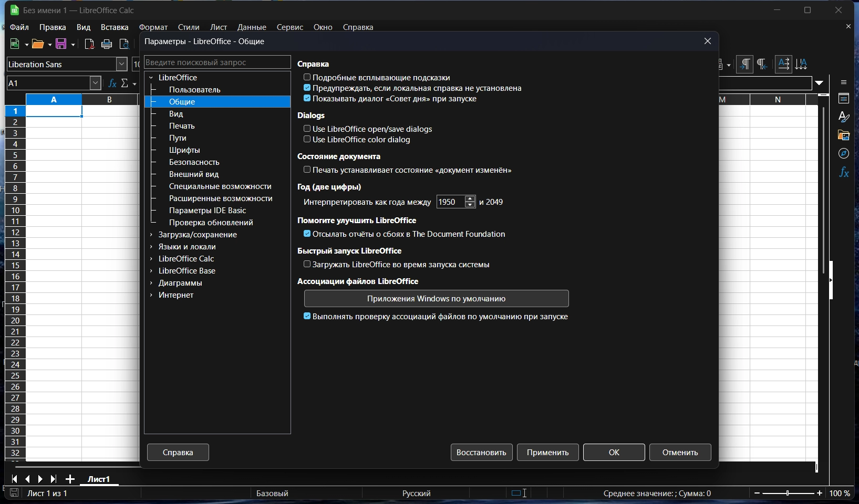Image resolution: width=859 pixels, height=504 pixels.
Task: Open the sidebar Gallery panel icon
Action: 844,135
